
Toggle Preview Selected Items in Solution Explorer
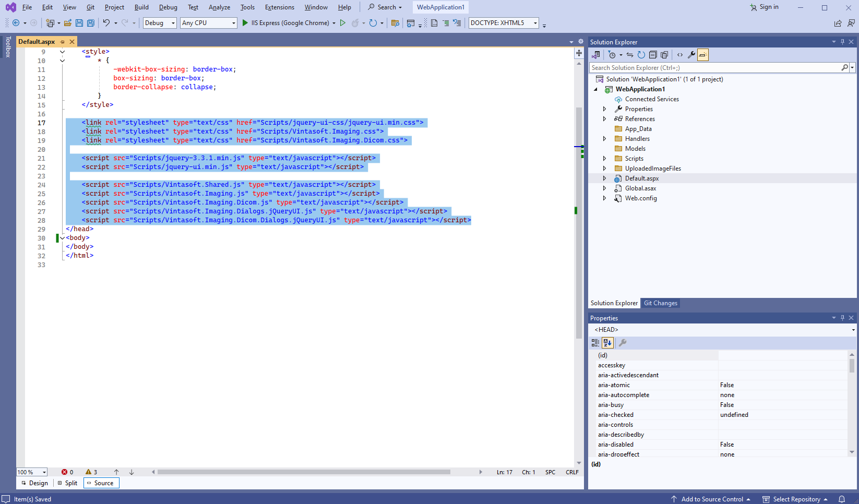tap(703, 55)
